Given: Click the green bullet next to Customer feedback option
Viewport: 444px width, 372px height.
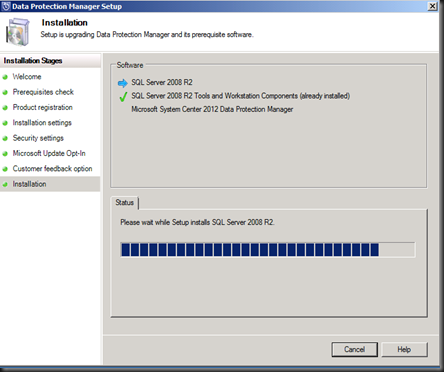Looking at the screenshot, I should 5,169.
